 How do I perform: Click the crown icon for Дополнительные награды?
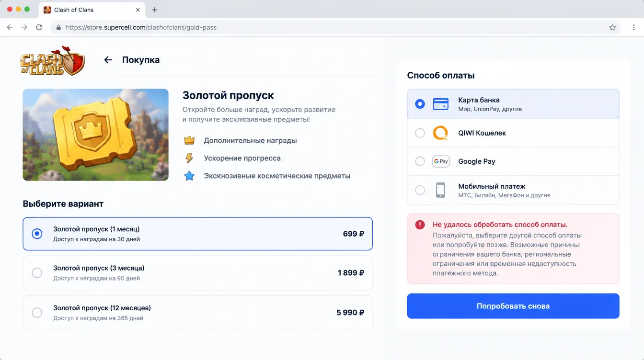click(x=190, y=141)
